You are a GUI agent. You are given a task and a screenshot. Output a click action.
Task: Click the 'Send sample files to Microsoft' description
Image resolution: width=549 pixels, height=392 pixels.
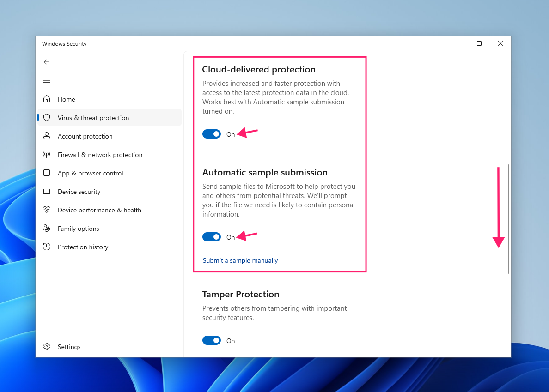click(279, 200)
